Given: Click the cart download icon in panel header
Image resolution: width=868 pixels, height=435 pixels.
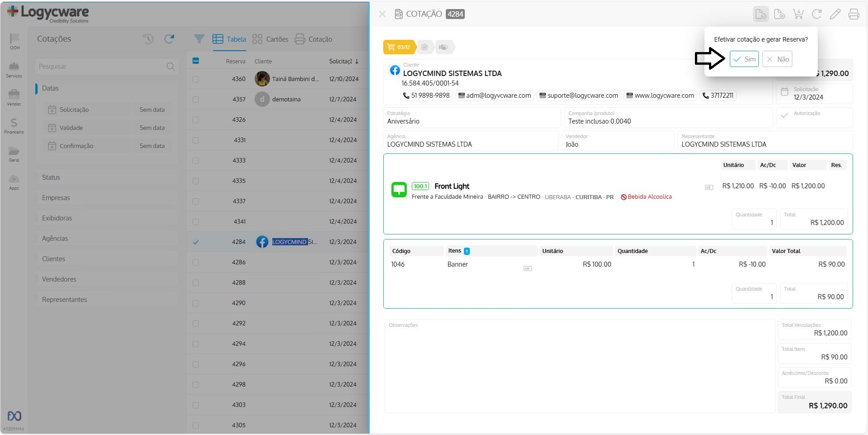Looking at the screenshot, I should coord(798,14).
